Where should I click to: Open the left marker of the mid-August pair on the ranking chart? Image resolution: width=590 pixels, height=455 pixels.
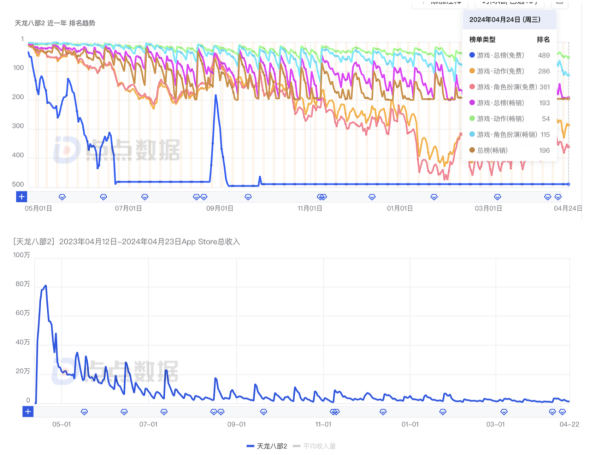click(196, 197)
